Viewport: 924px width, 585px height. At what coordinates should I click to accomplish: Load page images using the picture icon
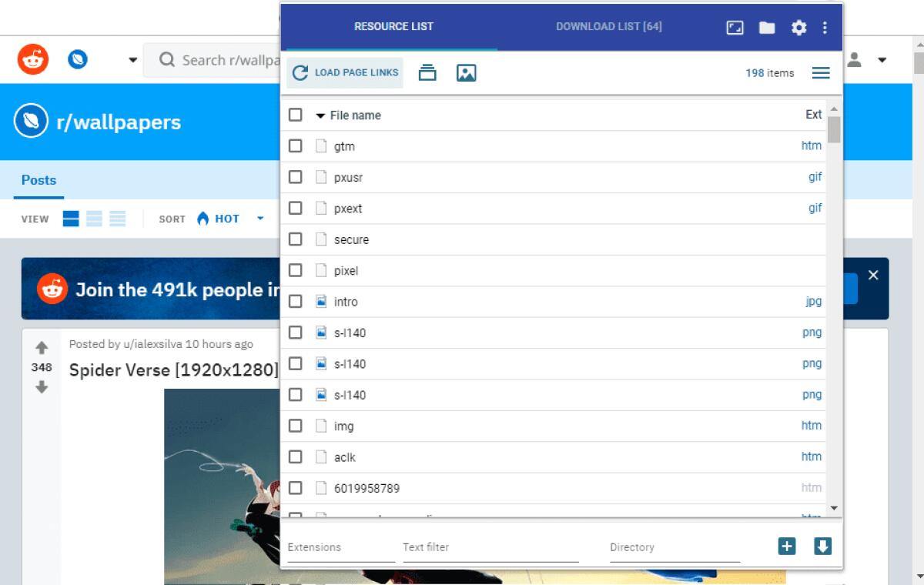pyautogui.click(x=466, y=72)
